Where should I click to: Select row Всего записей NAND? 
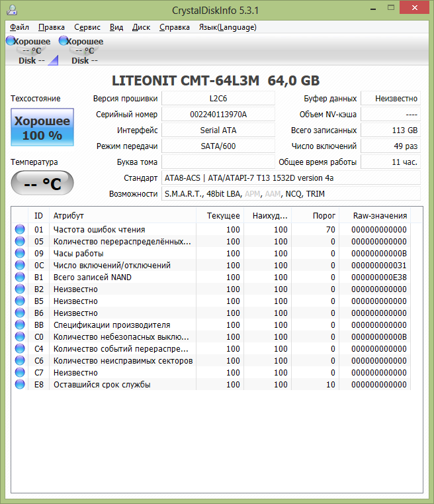pyautogui.click(x=211, y=277)
